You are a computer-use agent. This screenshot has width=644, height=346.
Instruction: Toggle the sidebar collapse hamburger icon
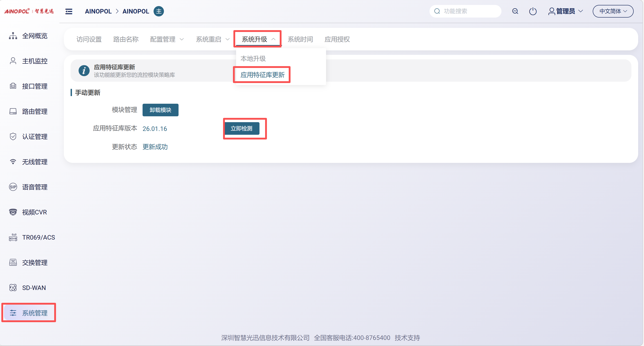[x=69, y=11]
